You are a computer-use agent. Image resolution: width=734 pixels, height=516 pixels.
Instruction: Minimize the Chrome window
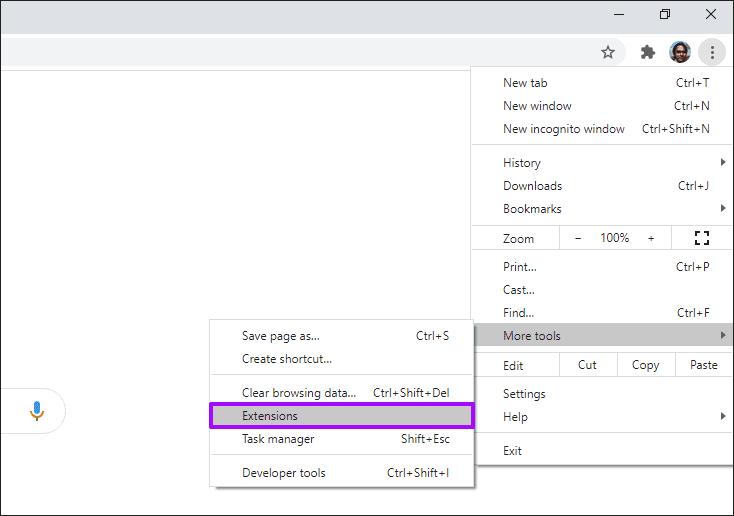(x=619, y=15)
